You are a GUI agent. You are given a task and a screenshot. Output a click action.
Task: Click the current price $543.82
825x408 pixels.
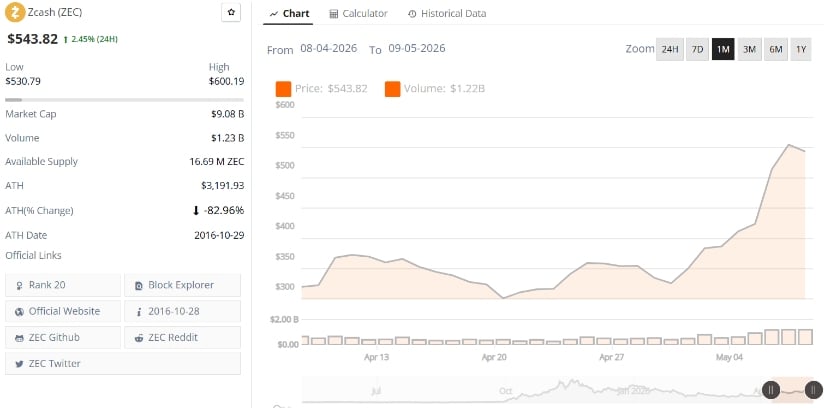pos(32,38)
